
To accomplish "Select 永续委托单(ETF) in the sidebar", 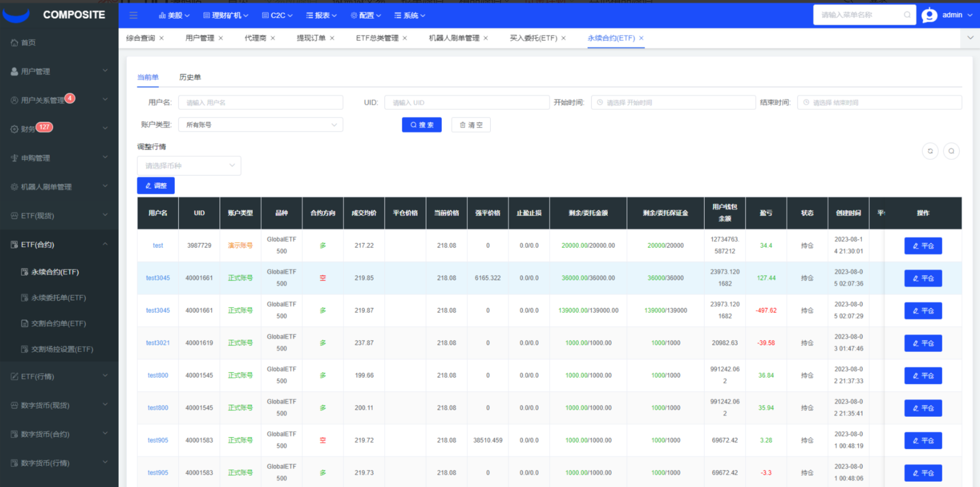I will tap(58, 298).
